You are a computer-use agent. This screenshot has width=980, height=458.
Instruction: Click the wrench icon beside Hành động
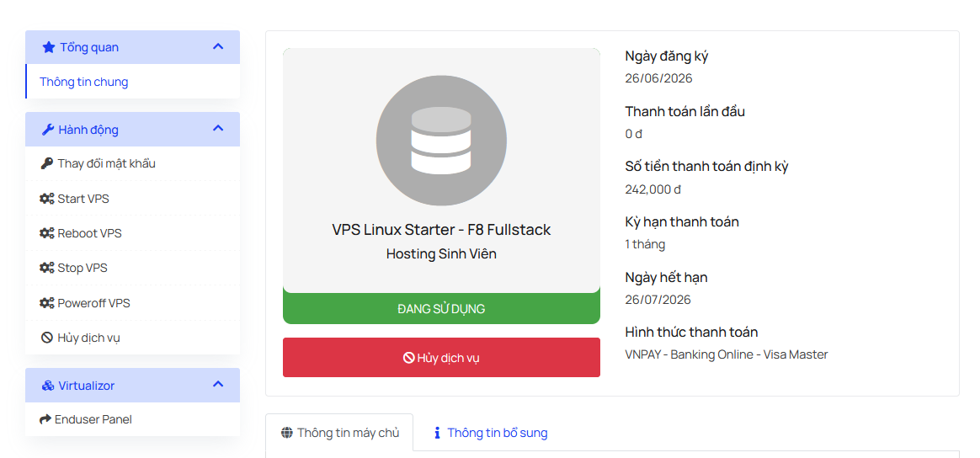[x=47, y=130]
